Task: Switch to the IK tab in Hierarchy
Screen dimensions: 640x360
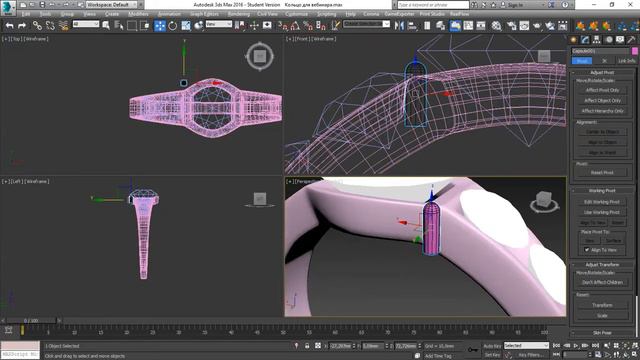Action: (x=604, y=60)
